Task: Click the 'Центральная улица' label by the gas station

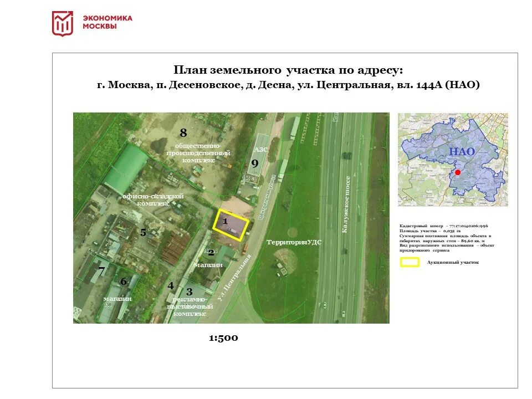Action: tap(267, 197)
